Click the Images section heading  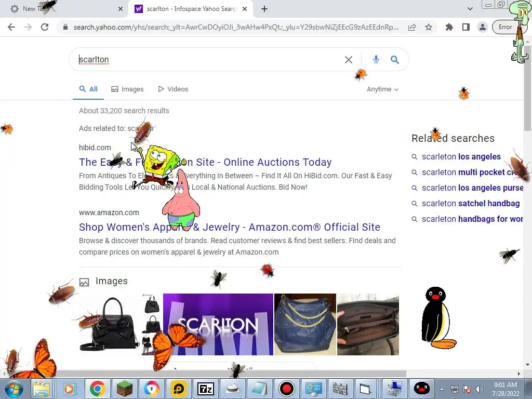pyautogui.click(x=112, y=281)
